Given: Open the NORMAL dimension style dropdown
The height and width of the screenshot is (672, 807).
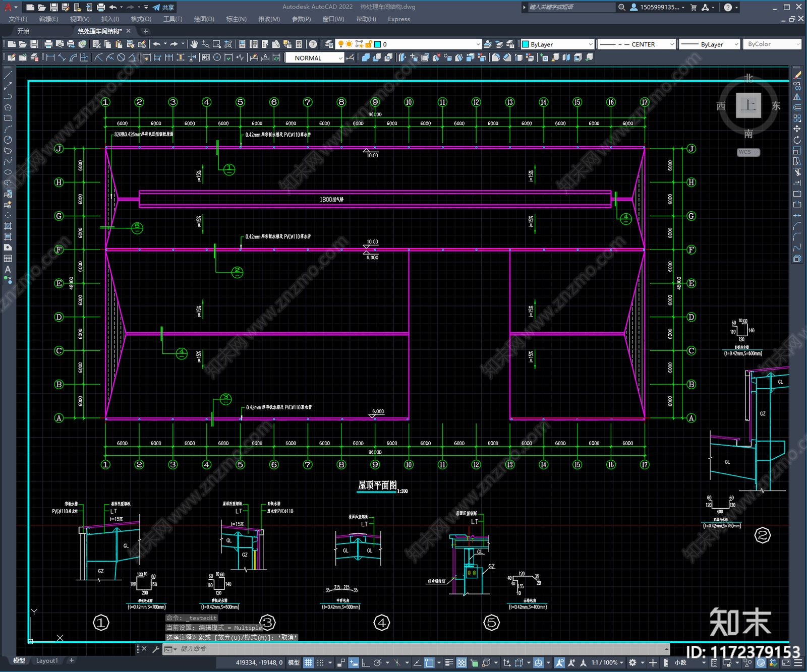Looking at the screenshot, I should click(315, 58).
